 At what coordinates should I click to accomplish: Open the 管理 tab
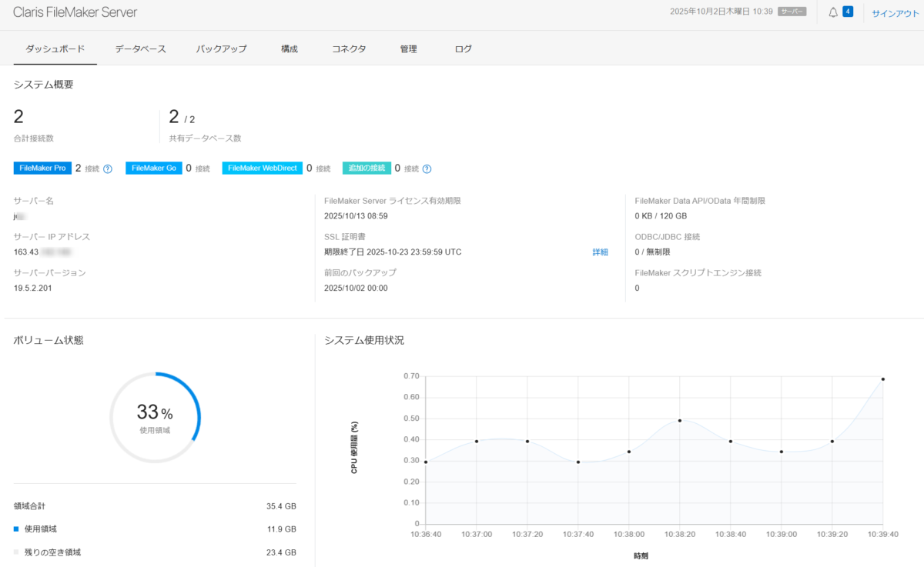408,48
